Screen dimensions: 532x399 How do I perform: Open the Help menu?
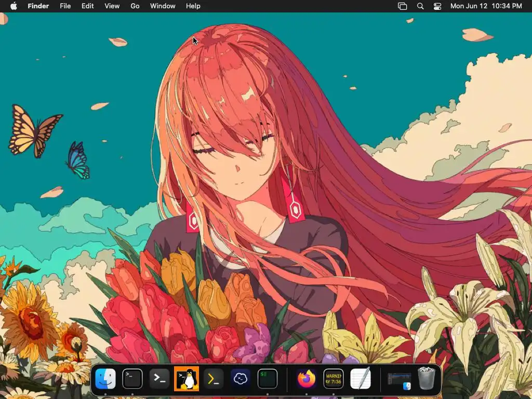(193, 6)
